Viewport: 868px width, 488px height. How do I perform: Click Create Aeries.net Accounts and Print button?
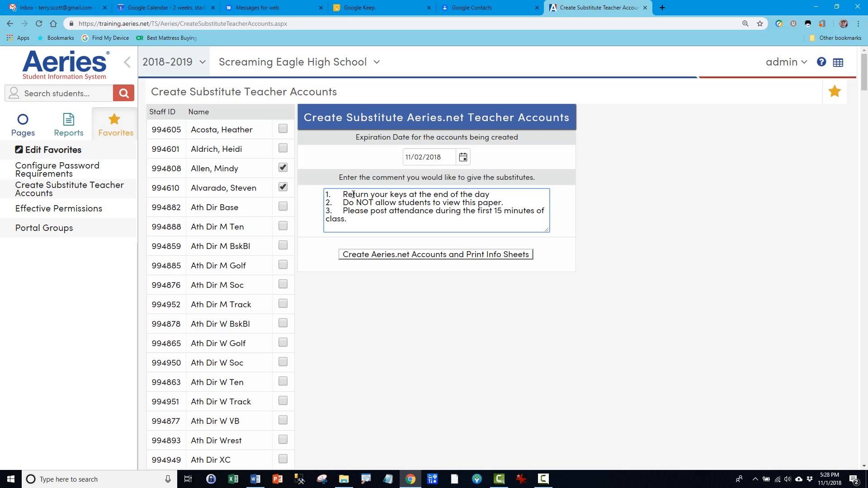tap(435, 254)
